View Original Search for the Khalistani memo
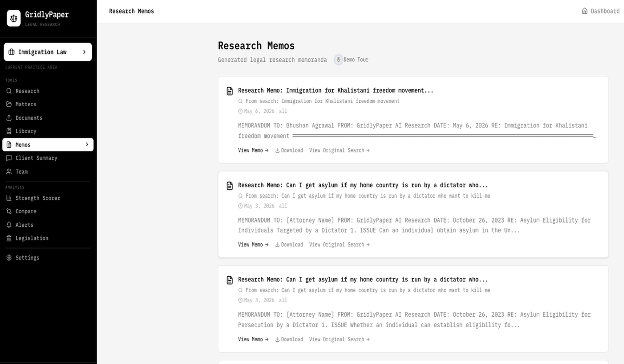The width and height of the screenshot is (624, 364). (x=339, y=150)
